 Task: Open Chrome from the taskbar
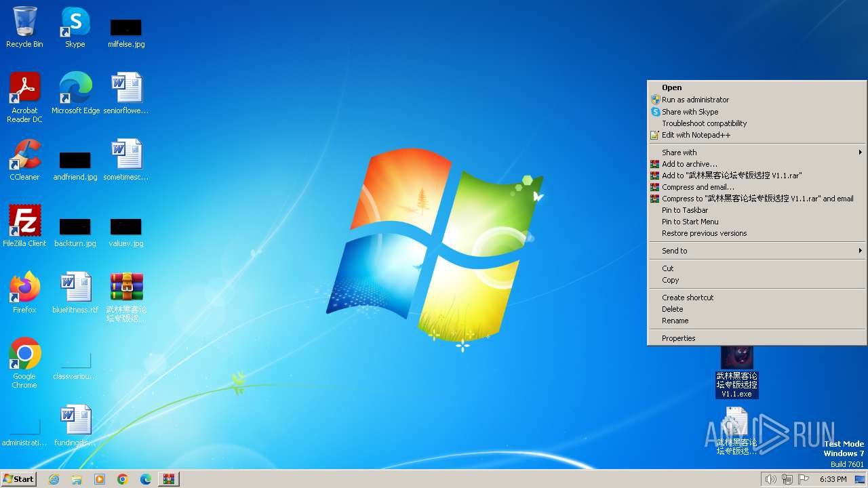click(123, 479)
